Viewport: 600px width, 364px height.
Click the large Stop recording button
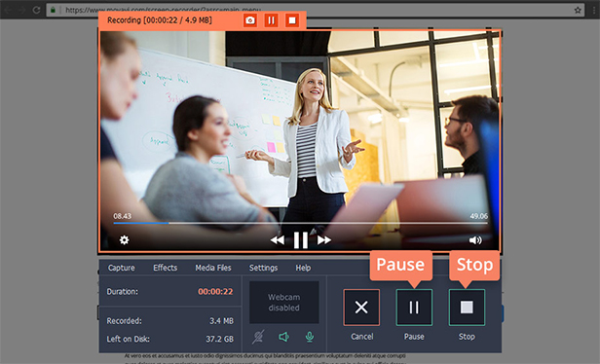tap(467, 308)
